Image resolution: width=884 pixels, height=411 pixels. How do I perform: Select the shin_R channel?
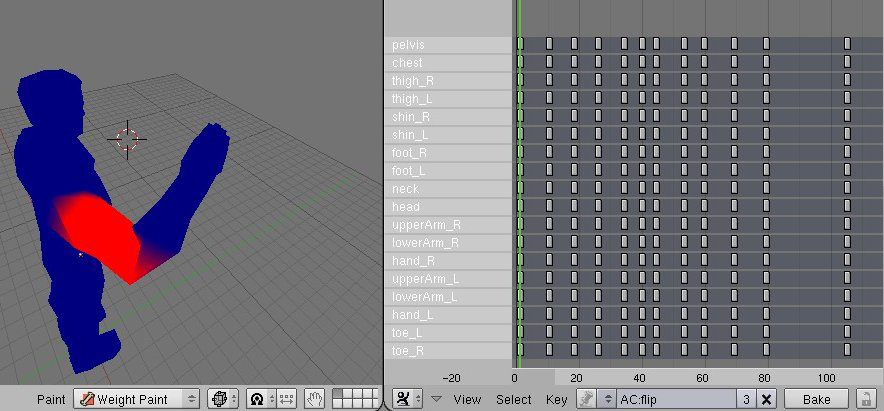448,117
